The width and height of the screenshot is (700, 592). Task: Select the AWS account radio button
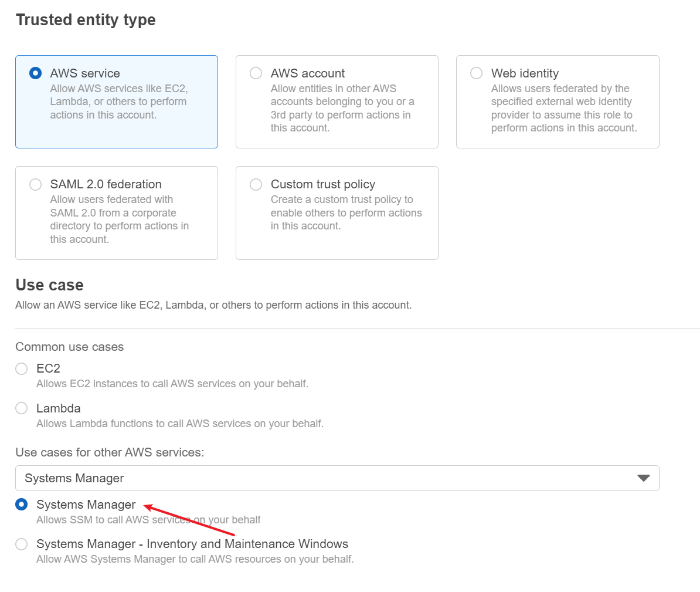pyautogui.click(x=256, y=73)
